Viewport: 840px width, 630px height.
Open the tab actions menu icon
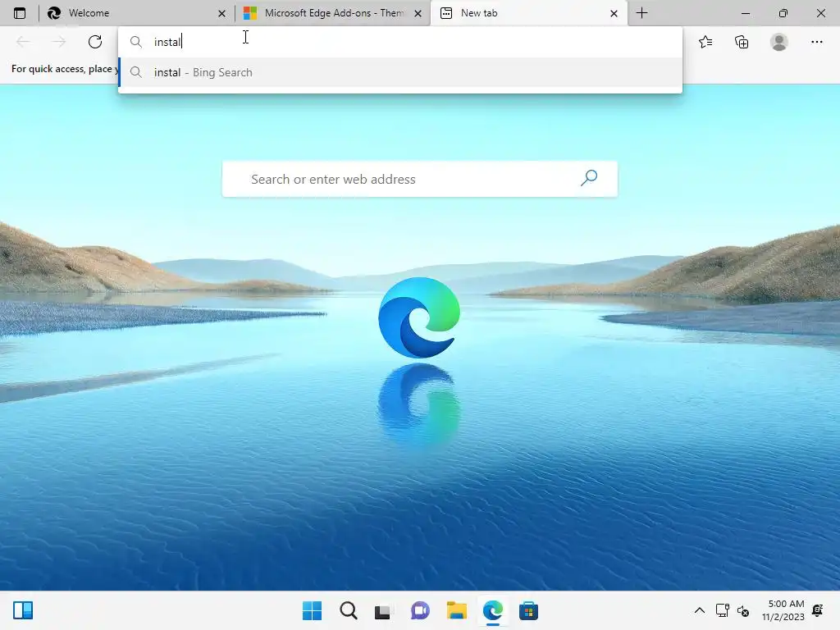click(20, 13)
